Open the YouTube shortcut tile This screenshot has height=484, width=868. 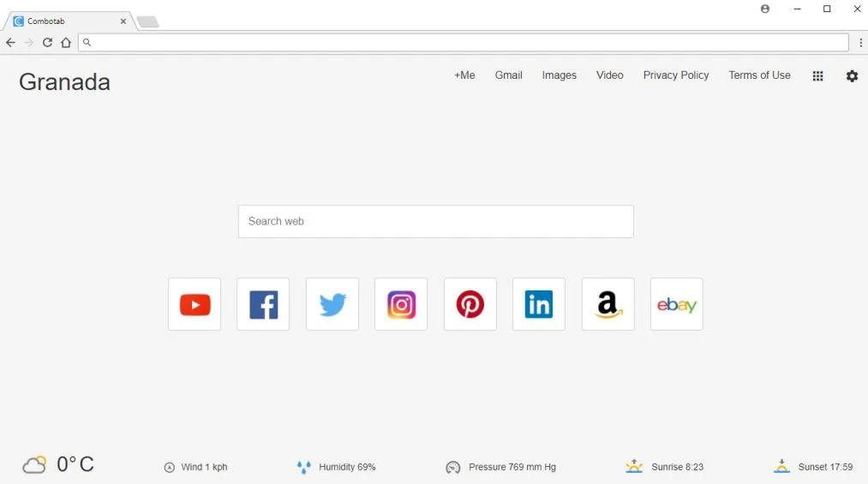click(x=195, y=304)
